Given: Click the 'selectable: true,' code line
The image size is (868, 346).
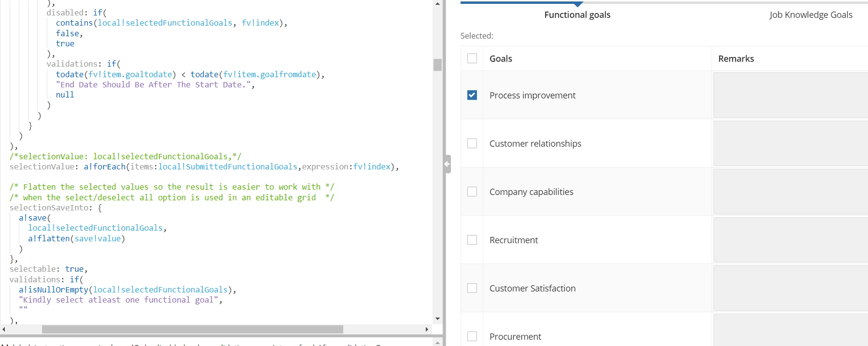Looking at the screenshot, I should (49, 269).
